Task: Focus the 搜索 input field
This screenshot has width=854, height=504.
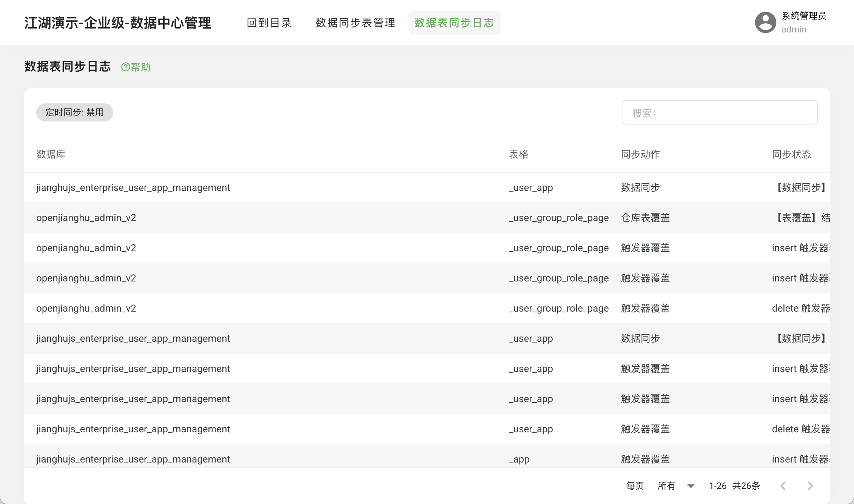Action: tap(720, 112)
